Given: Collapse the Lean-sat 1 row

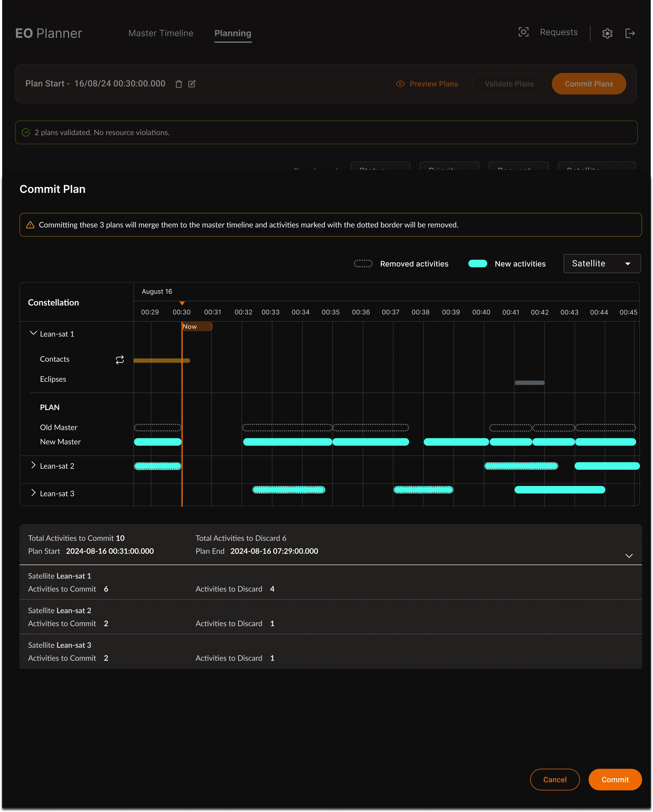Looking at the screenshot, I should pyautogui.click(x=33, y=333).
